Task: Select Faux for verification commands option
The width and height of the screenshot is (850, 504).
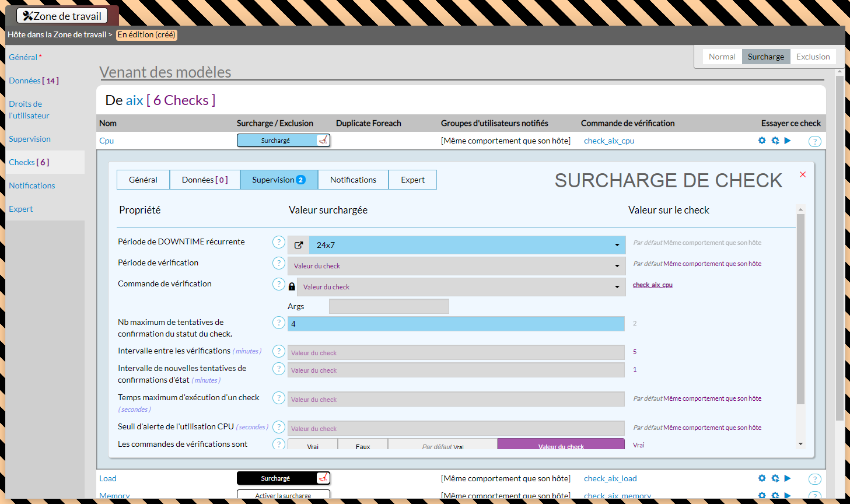Action: coord(363,446)
